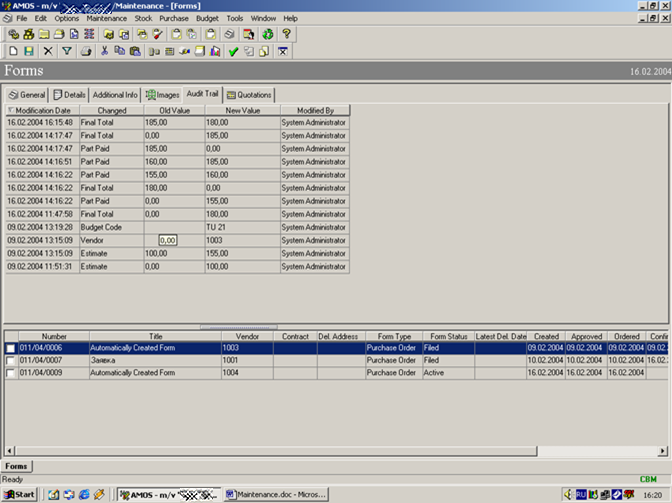Click the Print toolbar icon

(x=86, y=50)
